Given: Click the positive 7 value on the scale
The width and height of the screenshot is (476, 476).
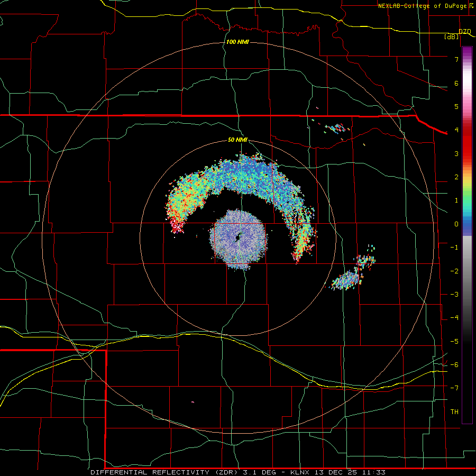Looking at the screenshot, I should (456, 59).
